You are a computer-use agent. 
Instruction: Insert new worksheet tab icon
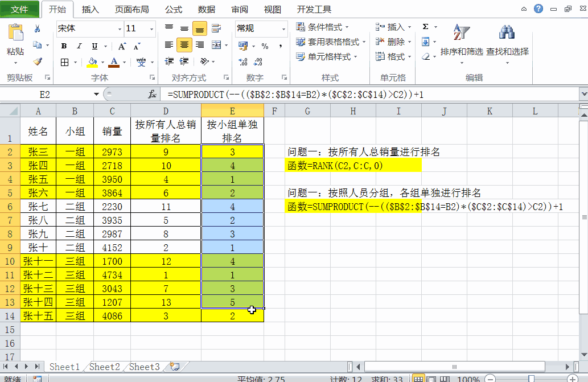[x=175, y=367]
